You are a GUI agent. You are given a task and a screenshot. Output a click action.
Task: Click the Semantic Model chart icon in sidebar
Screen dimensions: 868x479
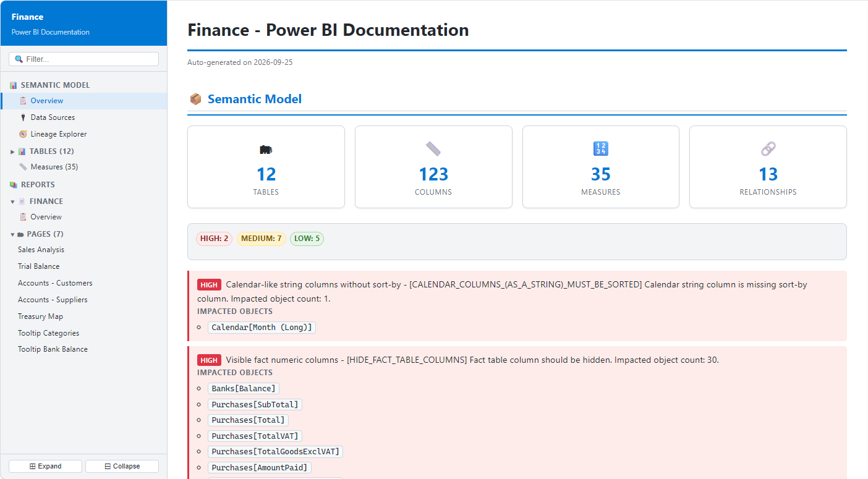pos(14,85)
